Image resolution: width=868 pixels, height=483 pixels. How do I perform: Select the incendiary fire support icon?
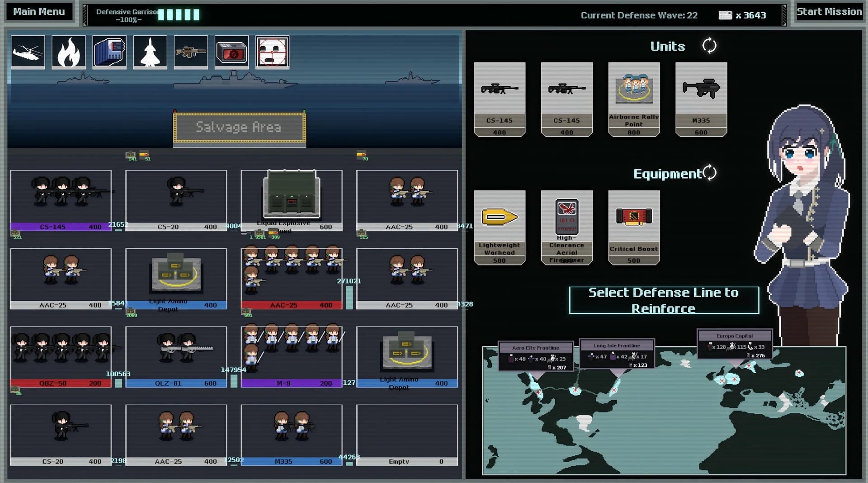click(x=68, y=52)
